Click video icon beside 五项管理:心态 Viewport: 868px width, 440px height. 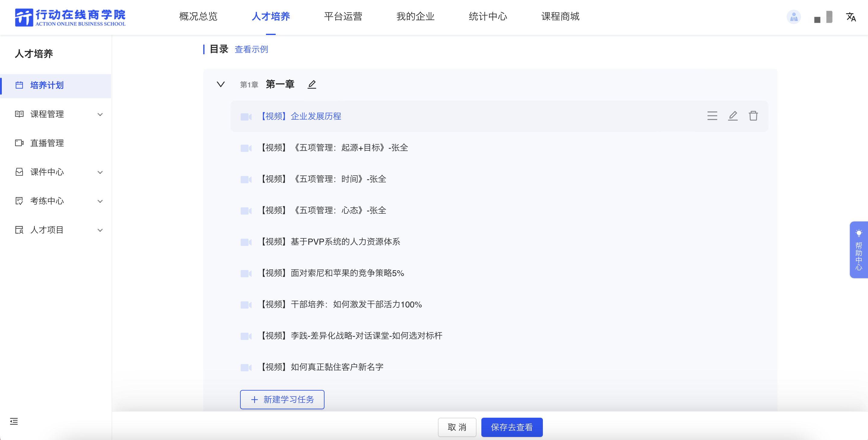246,211
